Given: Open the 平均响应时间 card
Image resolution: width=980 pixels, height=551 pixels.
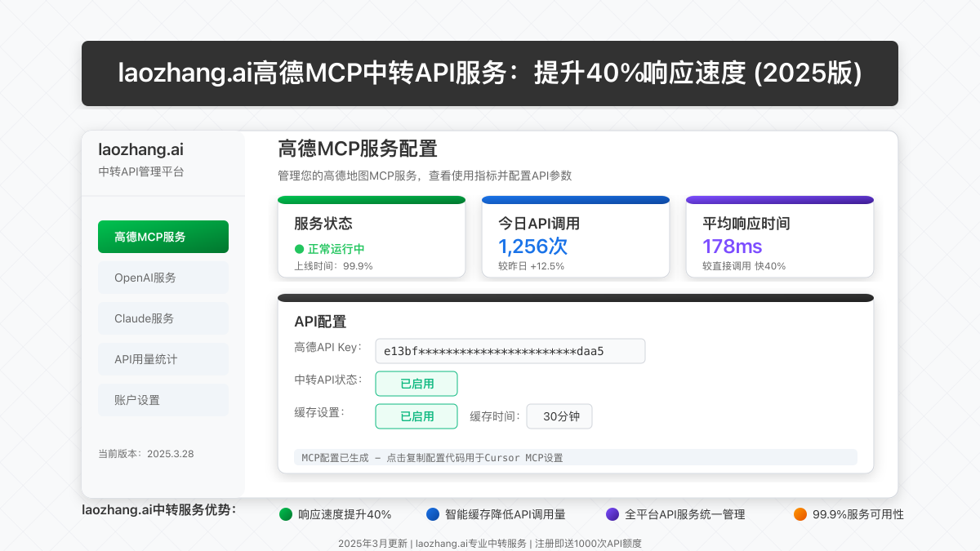Looking at the screenshot, I should click(780, 237).
